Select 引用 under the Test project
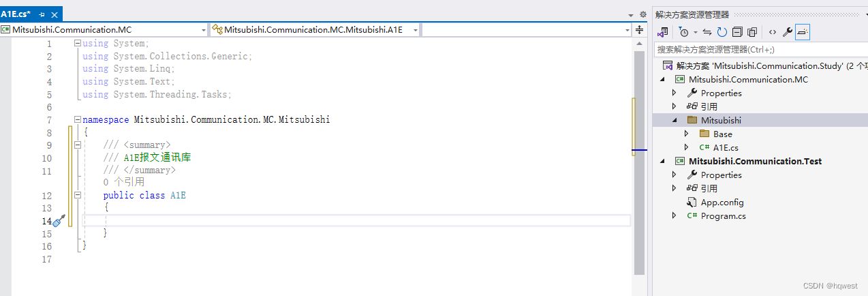The width and height of the screenshot is (868, 296). point(709,189)
